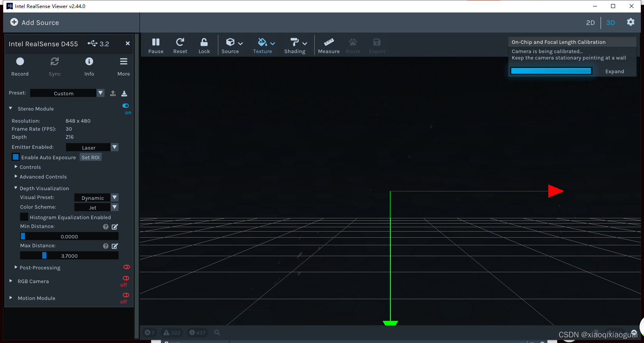Toggle Stereo Module stream on/off
Screen dimensions: 644x343
[x=126, y=106]
